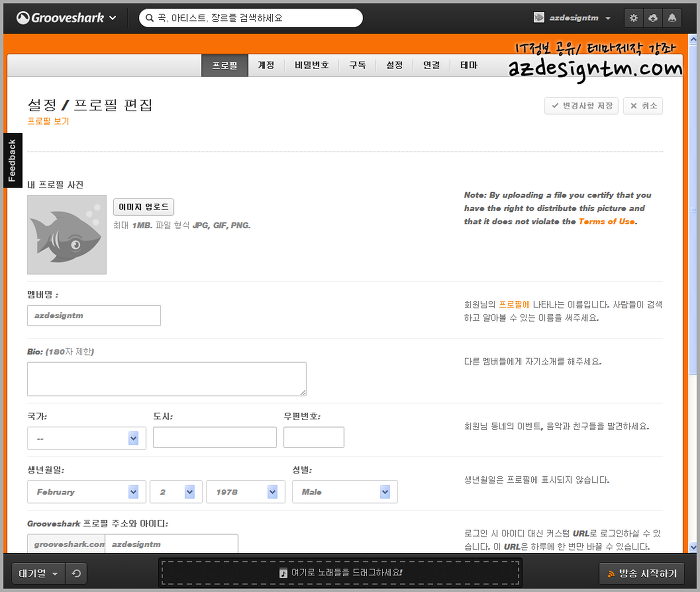Open the Grooveshark logo menu
700x592 pixels.
[x=67, y=18]
